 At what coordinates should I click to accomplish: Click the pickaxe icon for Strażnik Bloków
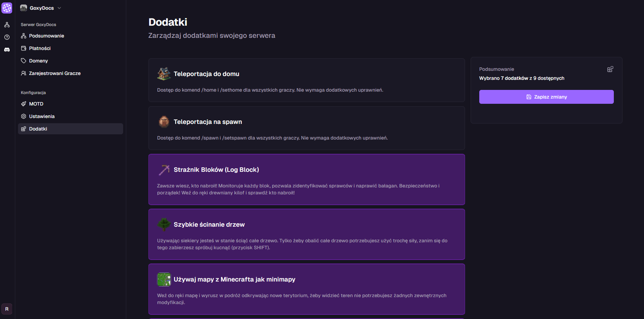164,170
